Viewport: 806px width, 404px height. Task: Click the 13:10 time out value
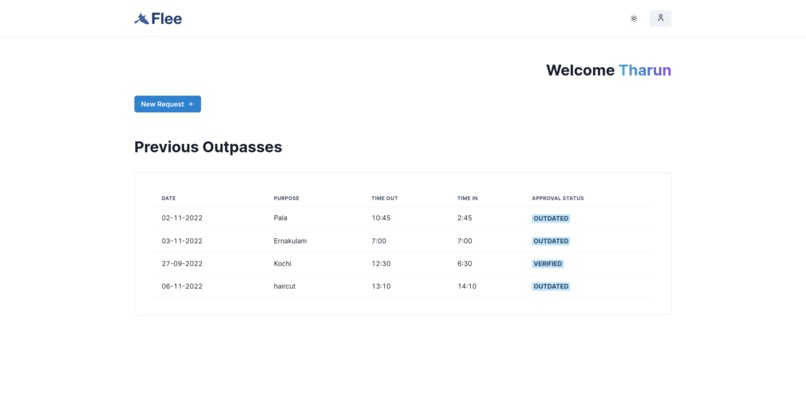[x=381, y=286]
